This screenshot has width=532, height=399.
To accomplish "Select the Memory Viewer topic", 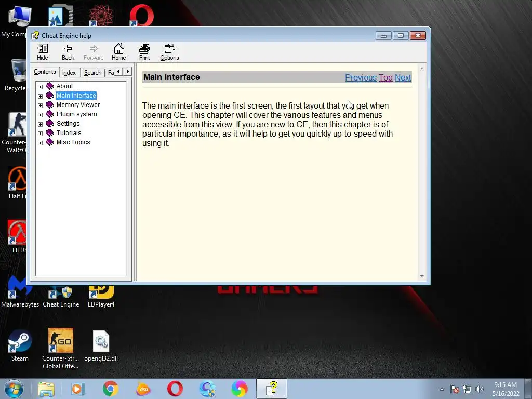I will click(78, 105).
